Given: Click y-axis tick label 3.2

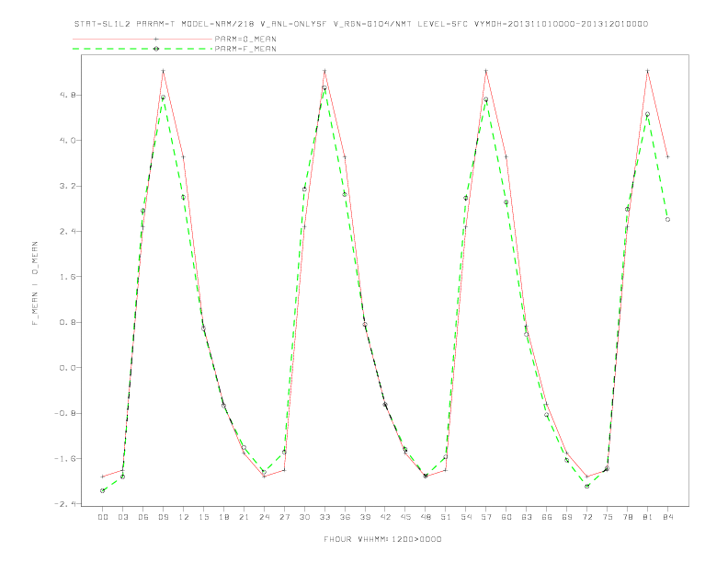Looking at the screenshot, I should (67, 186).
